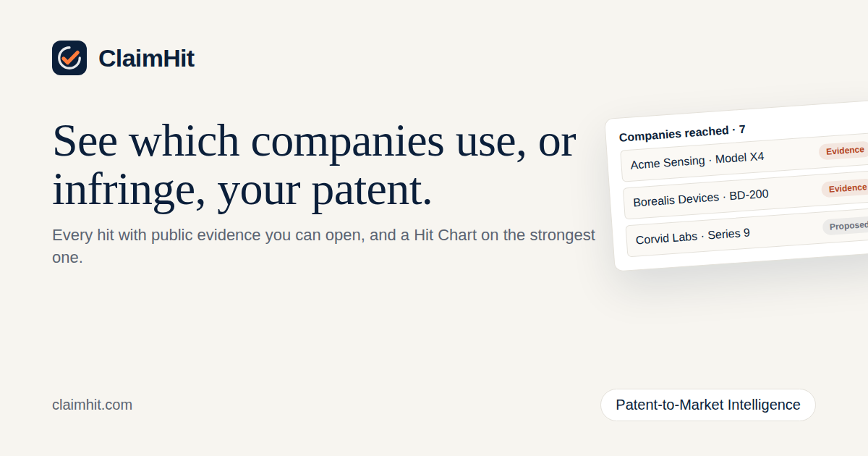Select the 'See which companies use' headline
Image resolution: width=868 pixels, height=456 pixels.
point(315,165)
